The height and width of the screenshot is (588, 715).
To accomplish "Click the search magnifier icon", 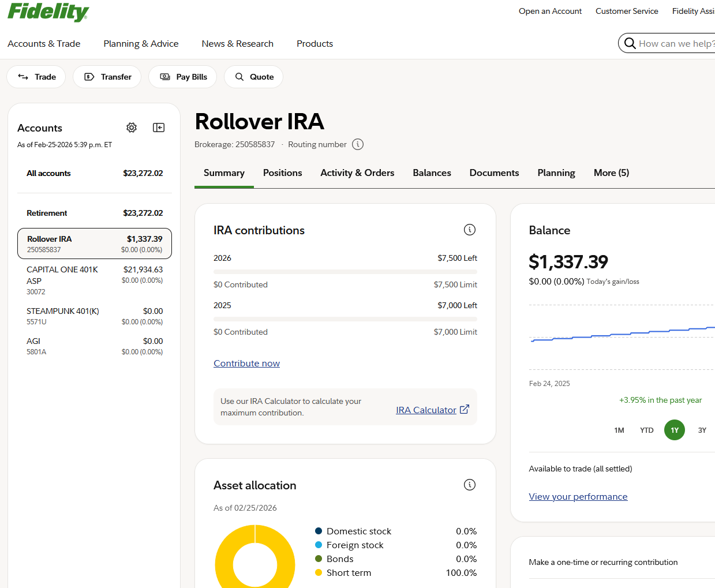I will pyautogui.click(x=630, y=43).
